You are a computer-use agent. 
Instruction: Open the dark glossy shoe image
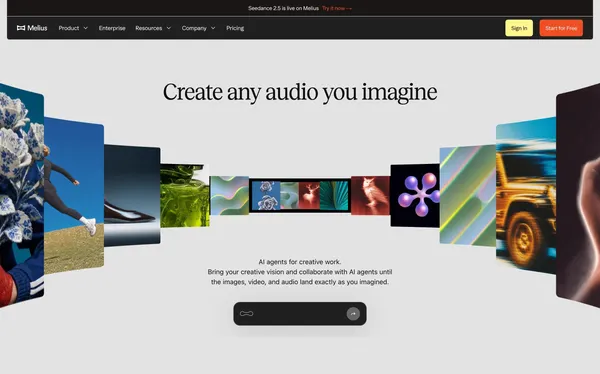132,195
